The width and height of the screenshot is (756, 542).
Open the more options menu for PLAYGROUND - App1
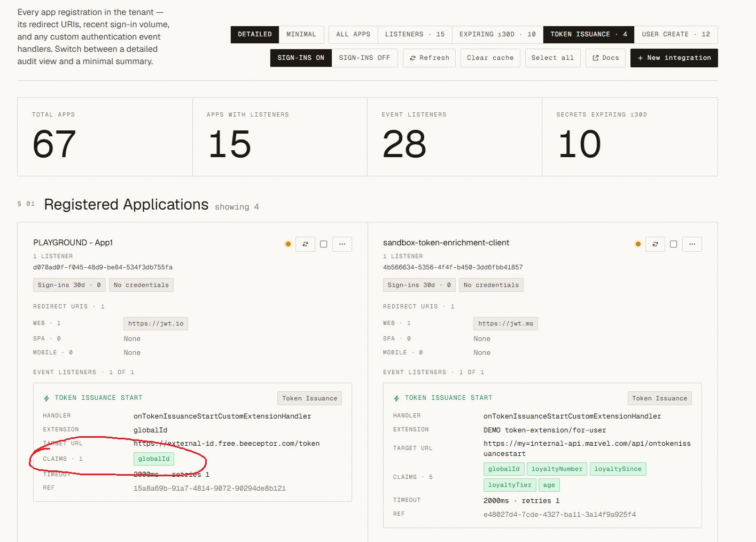tap(342, 244)
